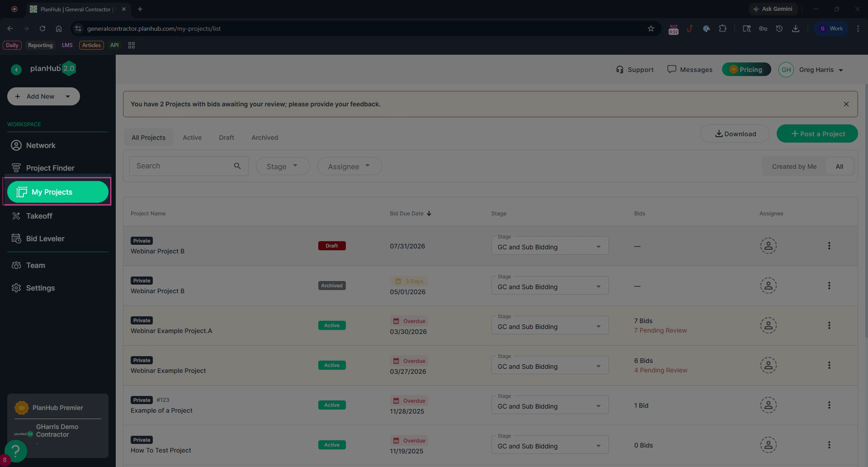Switch to the Active projects tab
Image resolution: width=868 pixels, height=467 pixels.
click(192, 138)
